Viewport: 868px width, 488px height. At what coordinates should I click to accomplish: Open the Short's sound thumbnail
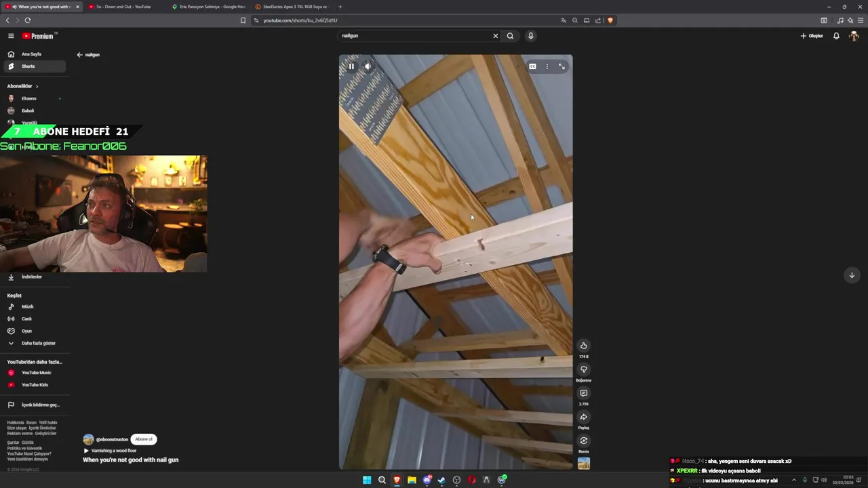click(x=583, y=464)
